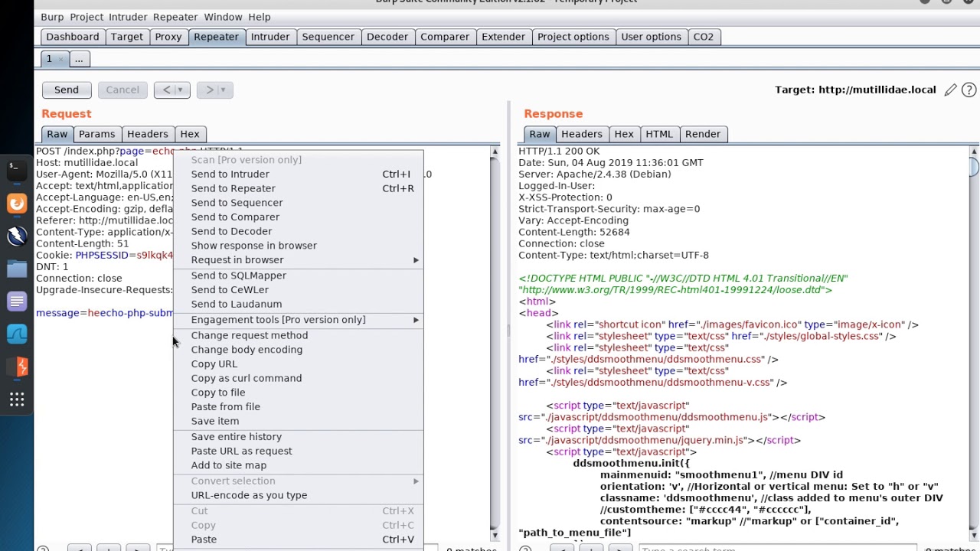The image size is (980, 551).
Task: Open the Window menu
Action: click(223, 17)
